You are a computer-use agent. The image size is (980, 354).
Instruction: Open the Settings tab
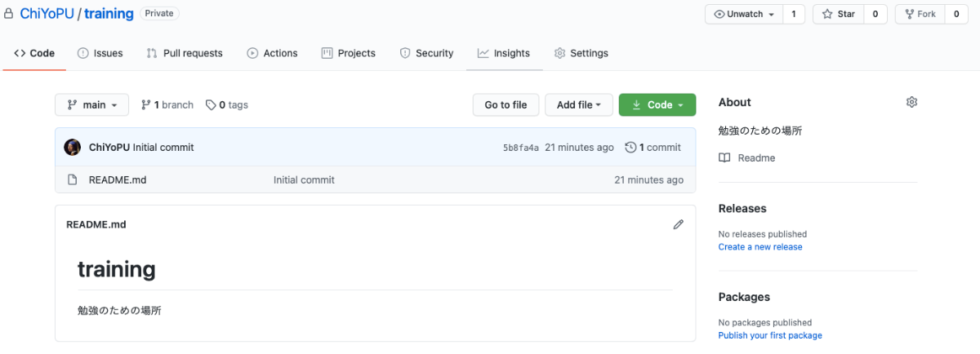(581, 53)
